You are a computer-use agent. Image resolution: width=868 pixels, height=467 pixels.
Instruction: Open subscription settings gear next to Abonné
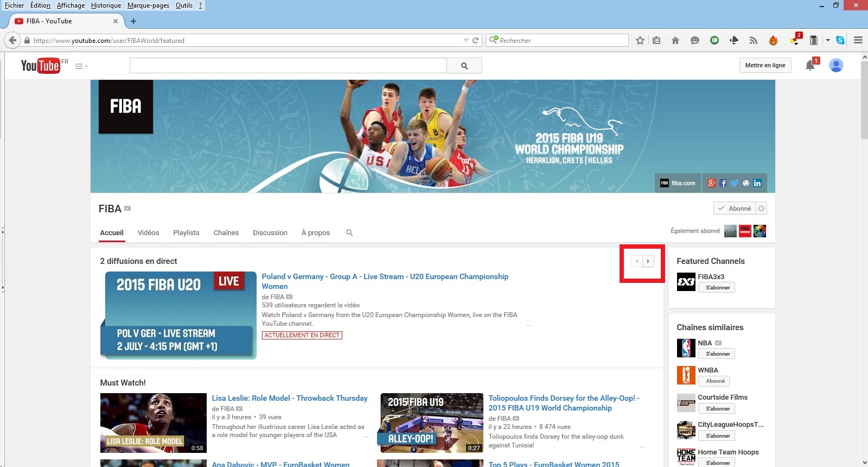[761, 209]
